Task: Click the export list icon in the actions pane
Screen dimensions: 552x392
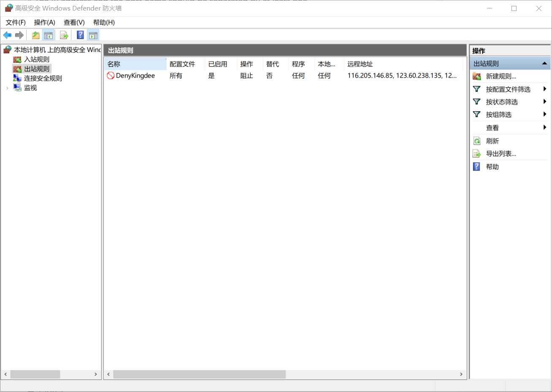Action: (476, 153)
